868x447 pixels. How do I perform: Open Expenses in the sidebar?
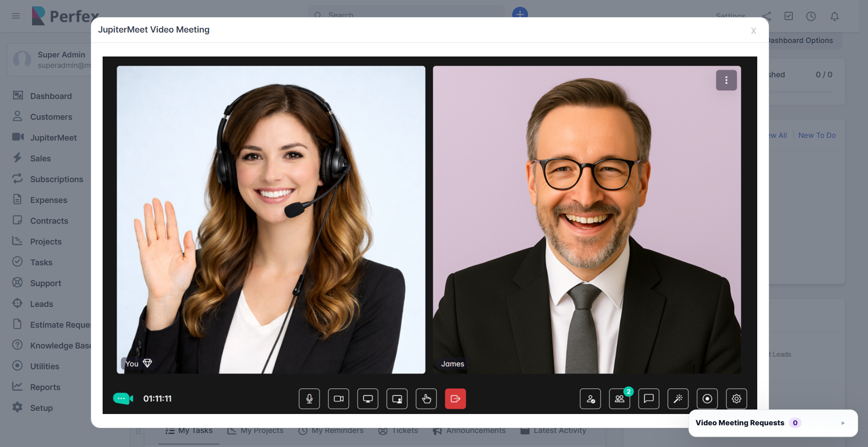49,200
